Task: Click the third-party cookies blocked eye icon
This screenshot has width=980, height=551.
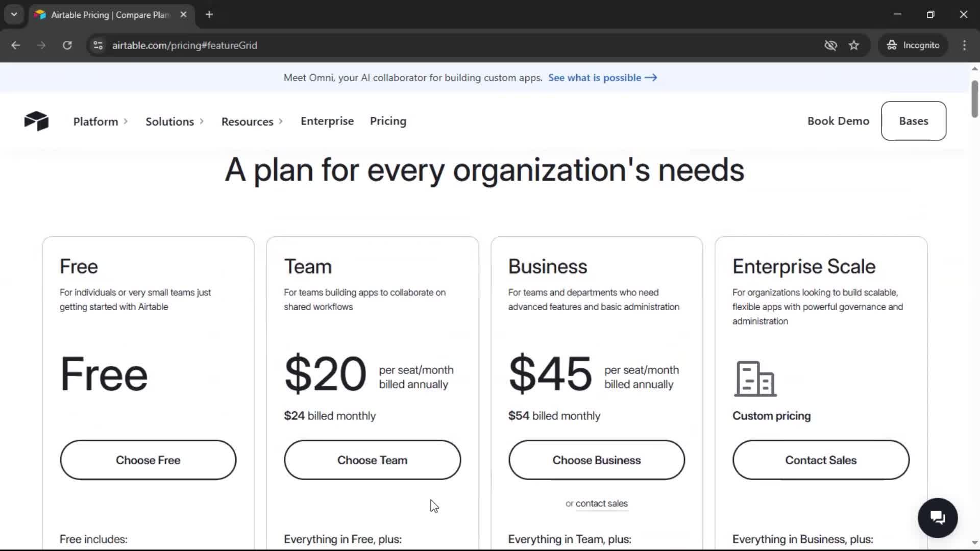Action: (x=830, y=45)
